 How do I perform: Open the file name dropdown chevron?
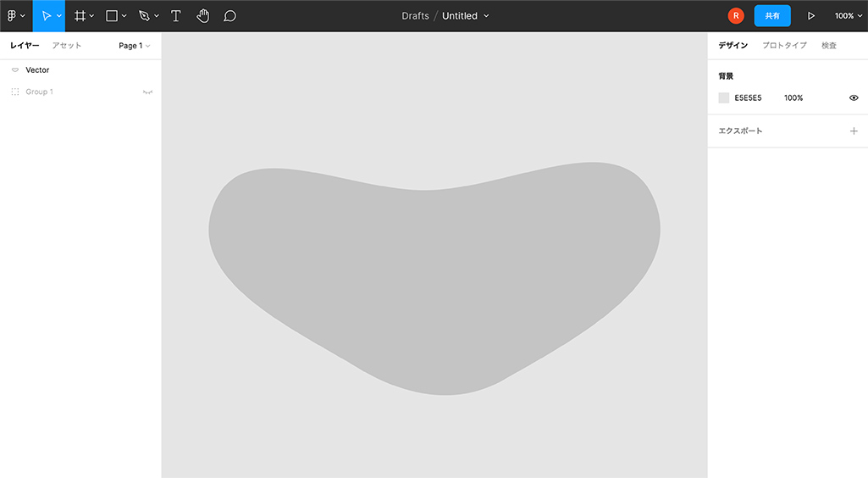487,16
